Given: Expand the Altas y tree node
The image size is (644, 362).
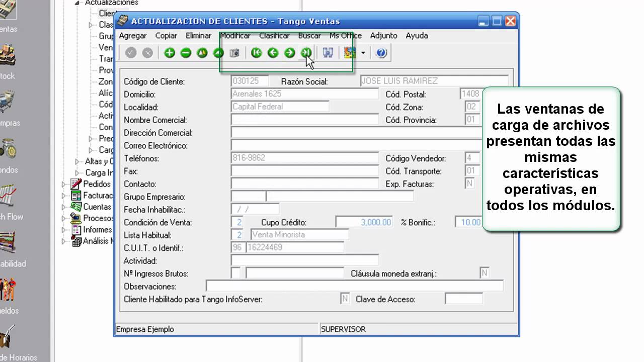Looking at the screenshot, I should point(77,161).
